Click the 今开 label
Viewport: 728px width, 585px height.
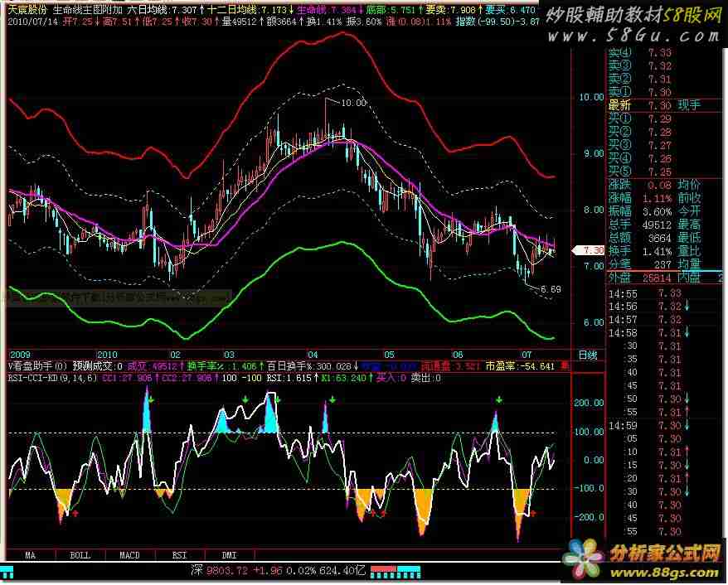689,211
